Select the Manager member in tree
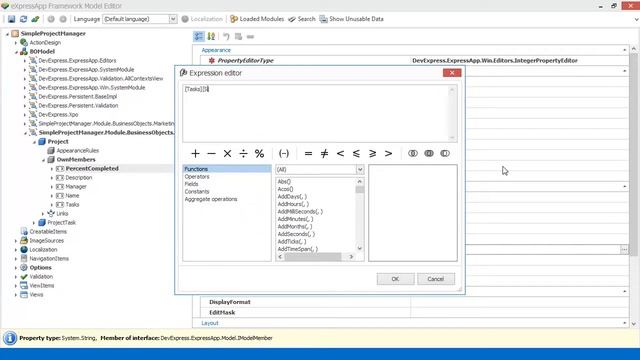The height and width of the screenshot is (360, 640). 76,187
